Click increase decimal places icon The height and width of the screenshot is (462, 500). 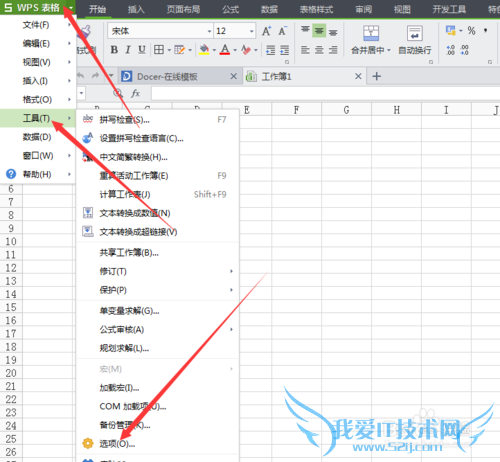pyautogui.click(x=451, y=50)
